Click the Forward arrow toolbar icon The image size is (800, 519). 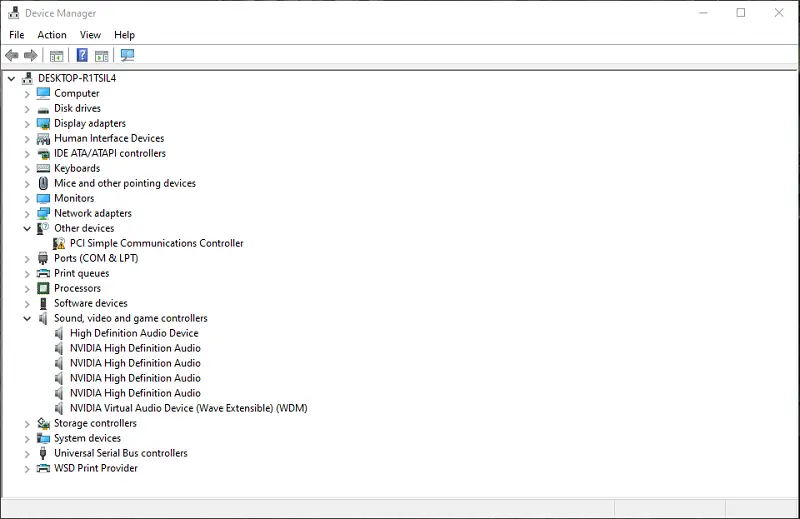[31, 55]
